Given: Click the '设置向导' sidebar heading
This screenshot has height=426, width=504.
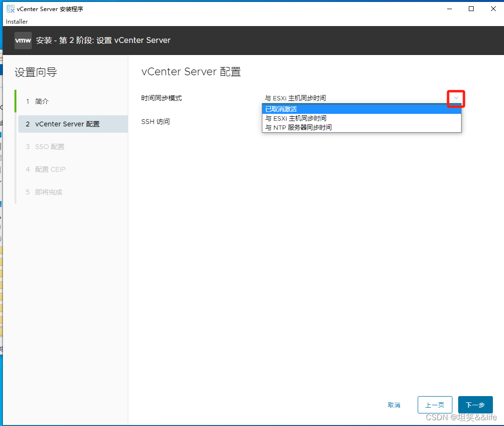Looking at the screenshot, I should [x=36, y=72].
